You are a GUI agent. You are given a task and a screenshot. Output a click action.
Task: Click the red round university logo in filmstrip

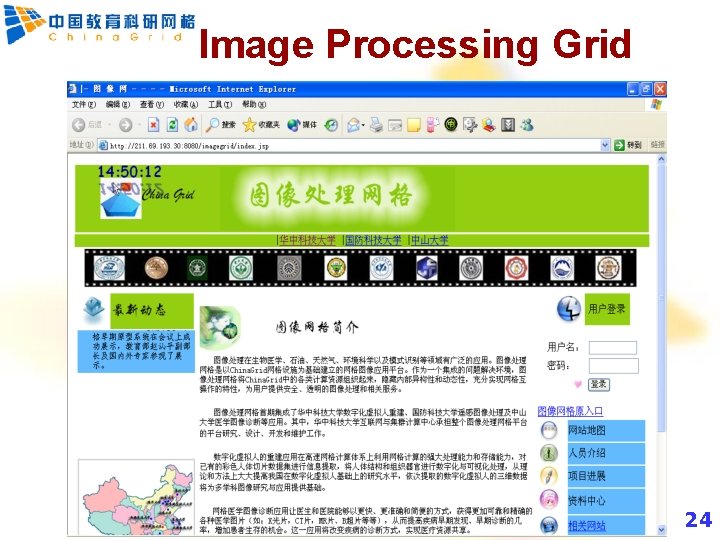[x=516, y=268]
